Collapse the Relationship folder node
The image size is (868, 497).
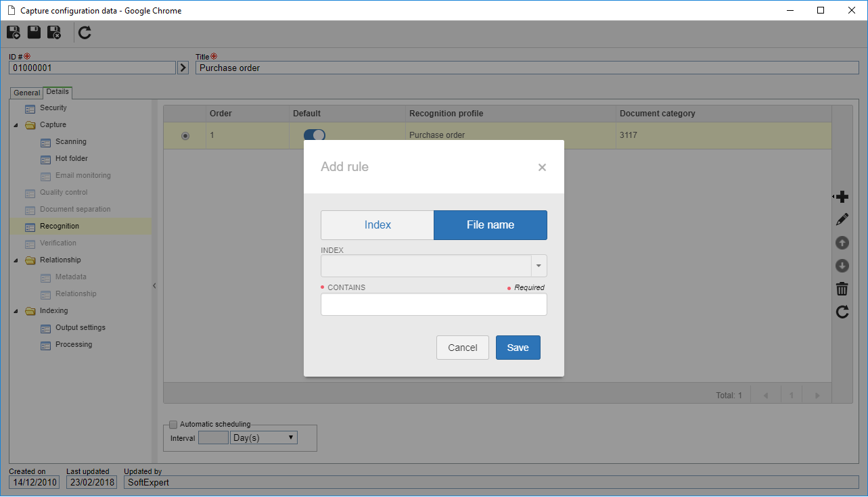tap(16, 260)
